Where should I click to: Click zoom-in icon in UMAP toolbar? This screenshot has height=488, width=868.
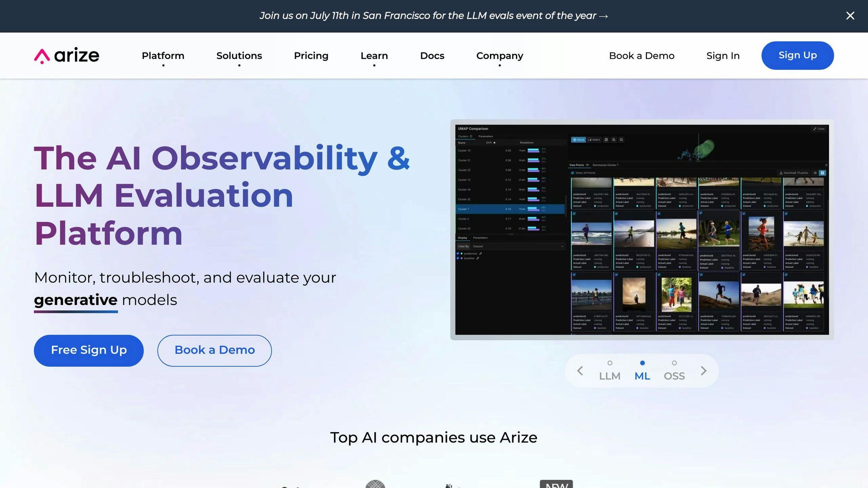point(614,140)
